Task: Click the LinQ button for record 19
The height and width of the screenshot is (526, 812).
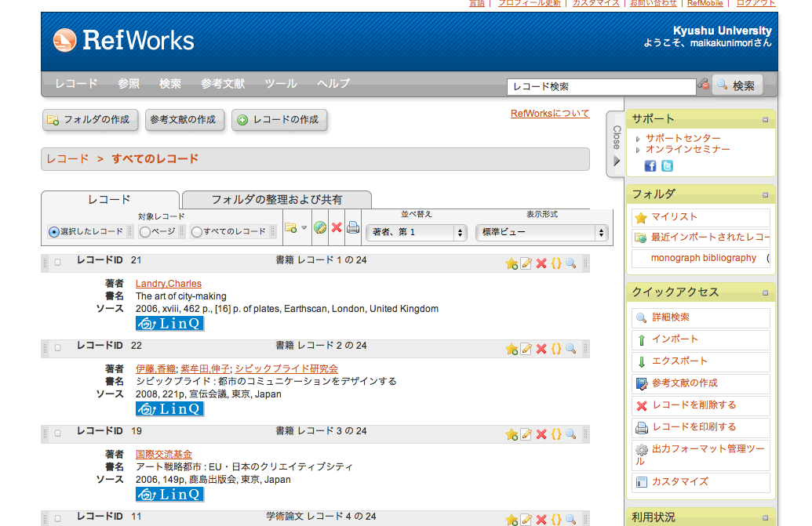Action: pyautogui.click(x=170, y=495)
